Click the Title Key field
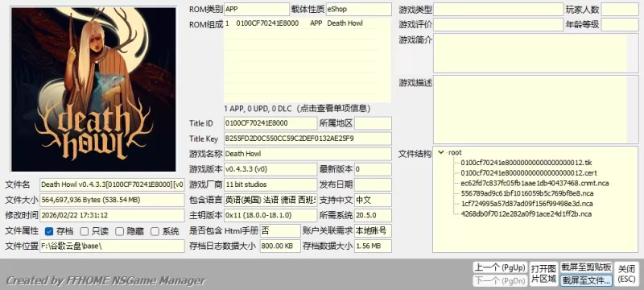Image resolution: width=644 pixels, height=290 pixels. 308,139
